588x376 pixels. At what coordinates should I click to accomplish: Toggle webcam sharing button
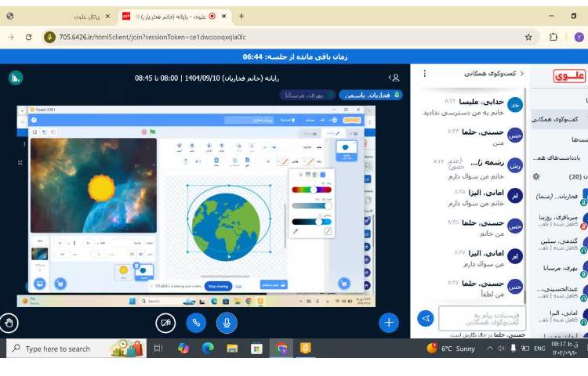165,323
